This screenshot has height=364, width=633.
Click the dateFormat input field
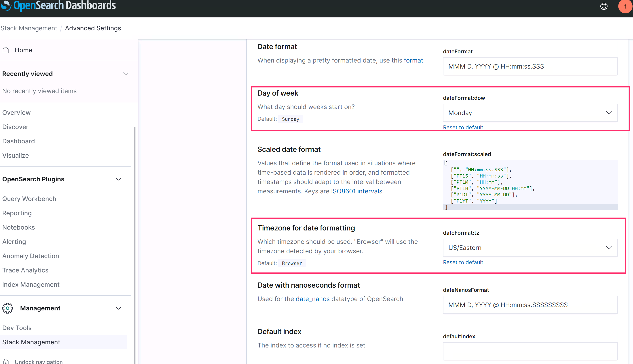point(530,66)
